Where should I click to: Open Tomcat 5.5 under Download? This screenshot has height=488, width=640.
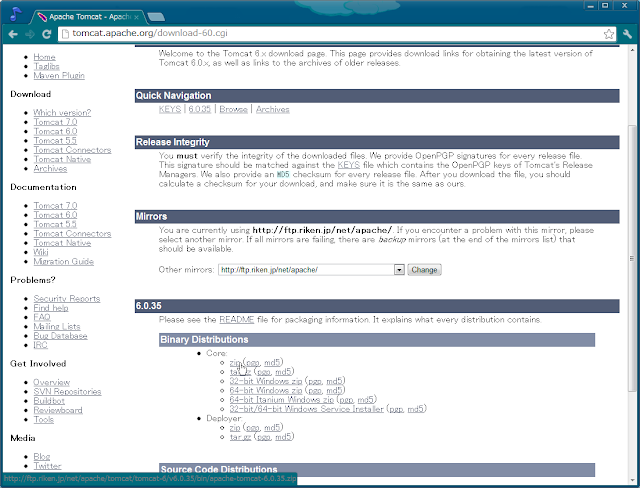coord(55,141)
